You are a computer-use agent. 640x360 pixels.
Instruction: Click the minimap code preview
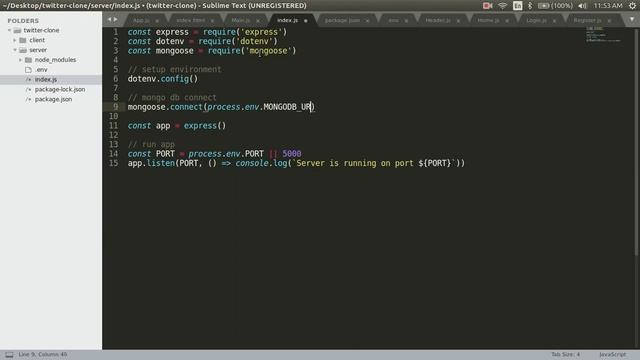click(x=603, y=34)
